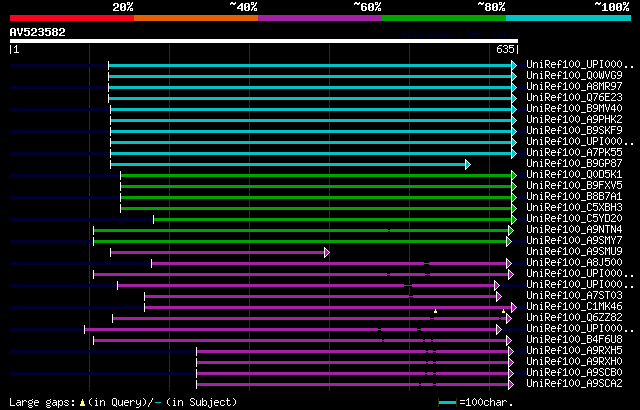Open the UniRef100_A9RXH5 hit label
This screenshot has height=410, width=640.
pos(574,350)
